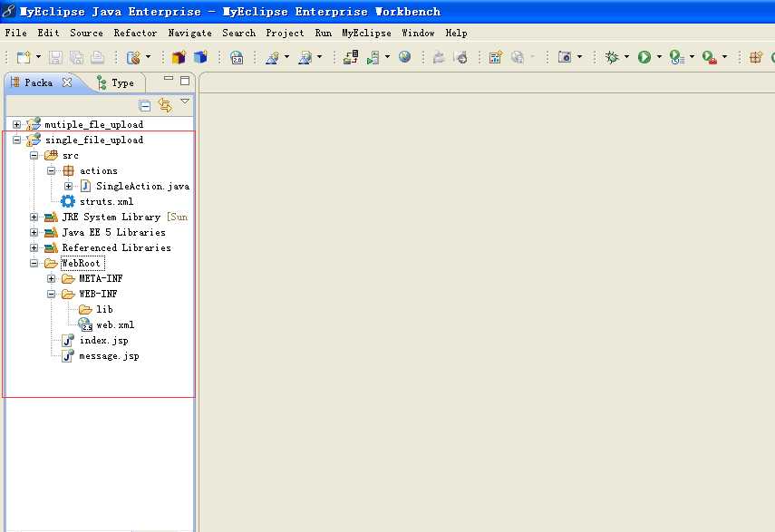
Task: Open the New dropdown arrow
Action: (38, 57)
